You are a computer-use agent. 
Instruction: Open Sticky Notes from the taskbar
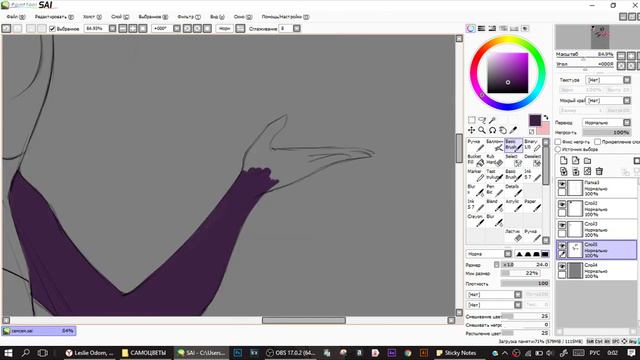click(456, 353)
